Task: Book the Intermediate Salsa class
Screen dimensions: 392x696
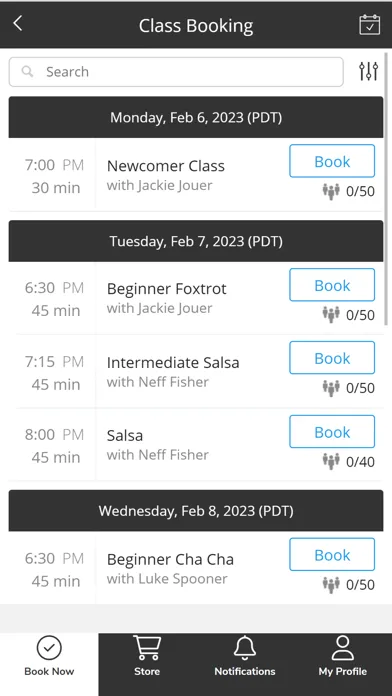Action: pos(332,358)
